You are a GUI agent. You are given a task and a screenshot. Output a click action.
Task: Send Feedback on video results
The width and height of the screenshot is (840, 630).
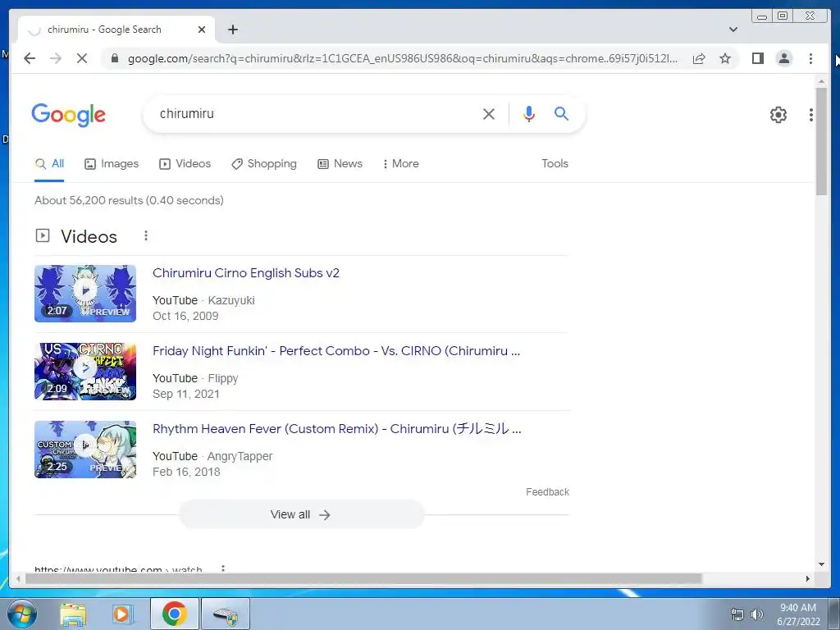tap(547, 492)
